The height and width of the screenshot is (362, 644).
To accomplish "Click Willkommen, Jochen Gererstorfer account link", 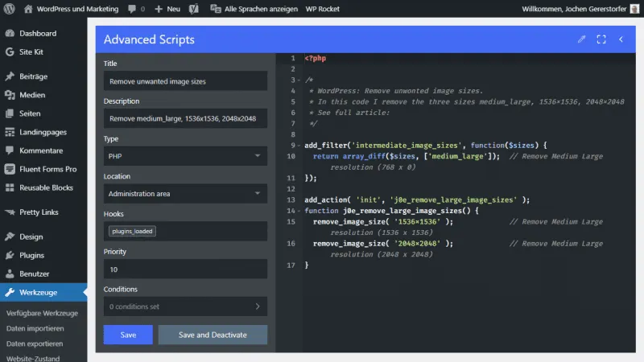I will click(574, 9).
